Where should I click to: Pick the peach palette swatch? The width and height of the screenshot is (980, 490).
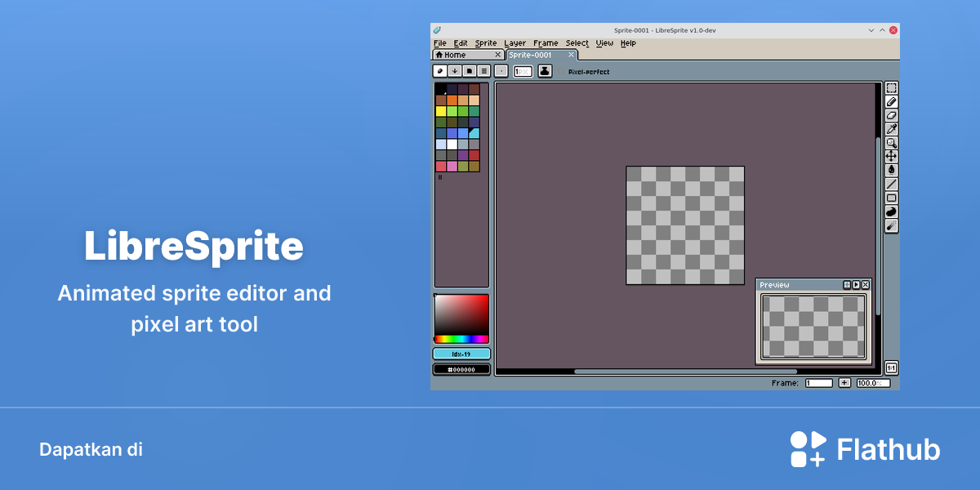coord(474,100)
